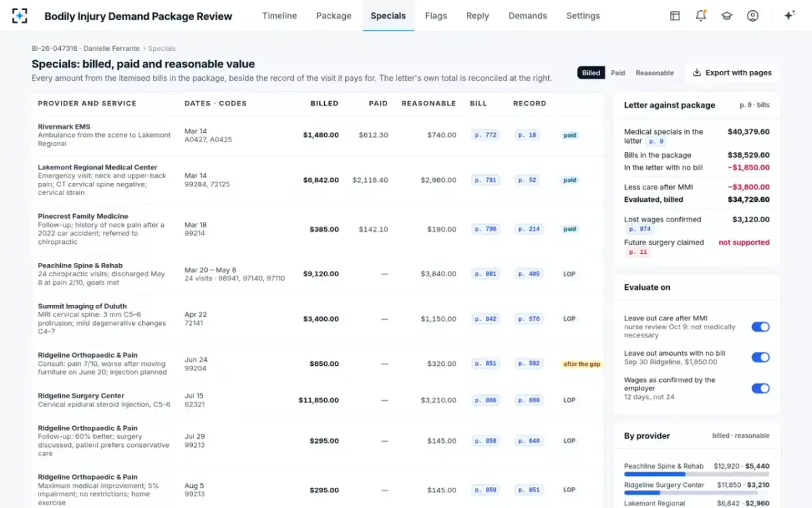The image size is (812, 508).
Task: Click the 'after the gap' status tag
Action: pos(582,364)
